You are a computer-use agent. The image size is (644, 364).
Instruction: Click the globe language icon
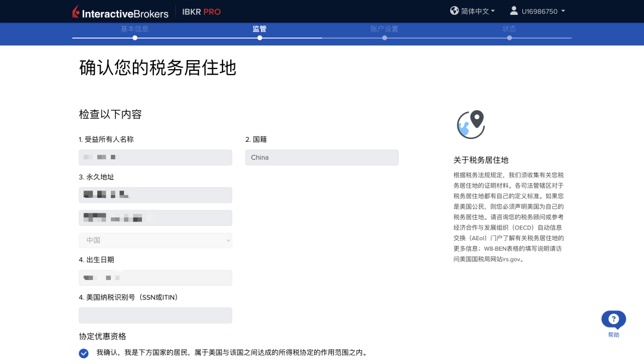[x=454, y=11]
